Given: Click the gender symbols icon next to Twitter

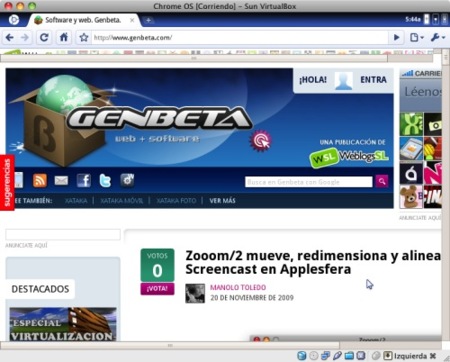Looking at the screenshot, I should tap(127, 180).
